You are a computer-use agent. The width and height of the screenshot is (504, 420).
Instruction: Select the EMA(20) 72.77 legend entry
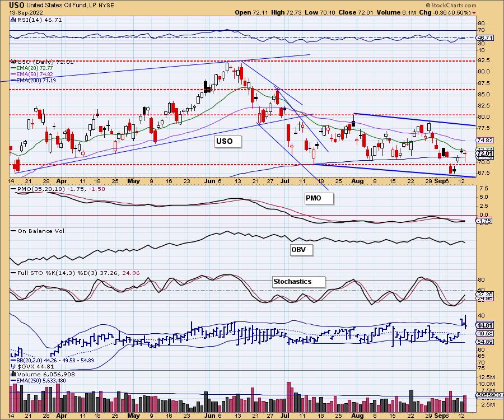[x=32, y=68]
